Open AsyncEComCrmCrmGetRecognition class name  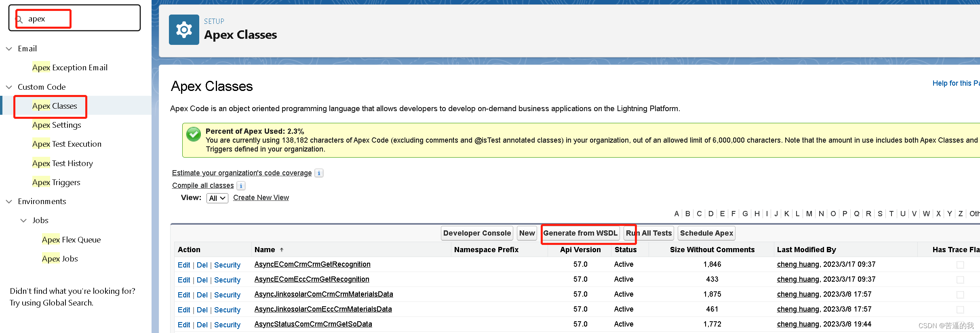click(x=312, y=264)
